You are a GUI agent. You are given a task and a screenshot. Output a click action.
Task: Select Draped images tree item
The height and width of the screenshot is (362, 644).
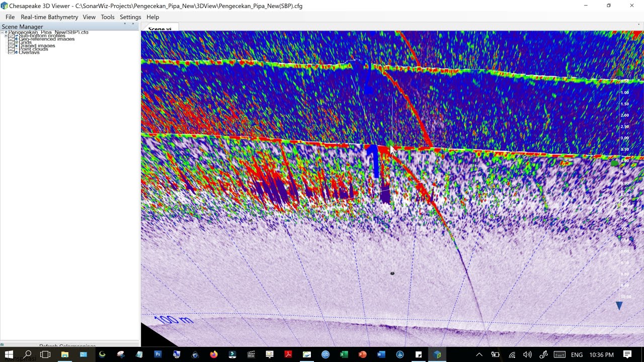point(37,46)
